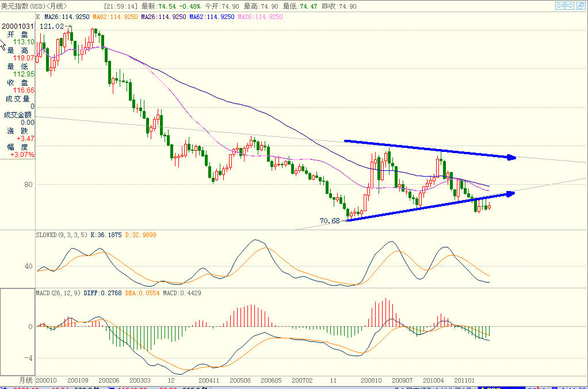Go to the next chart with right arrow

point(570,6)
